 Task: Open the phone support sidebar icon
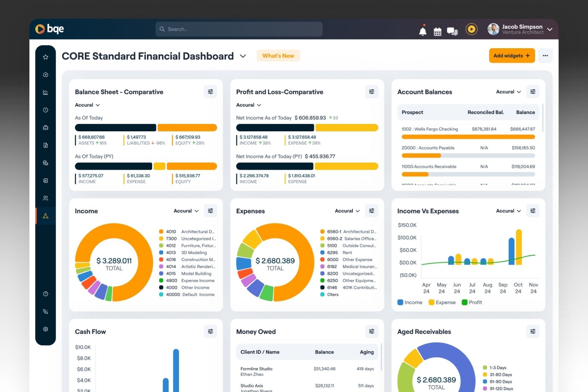click(45, 312)
